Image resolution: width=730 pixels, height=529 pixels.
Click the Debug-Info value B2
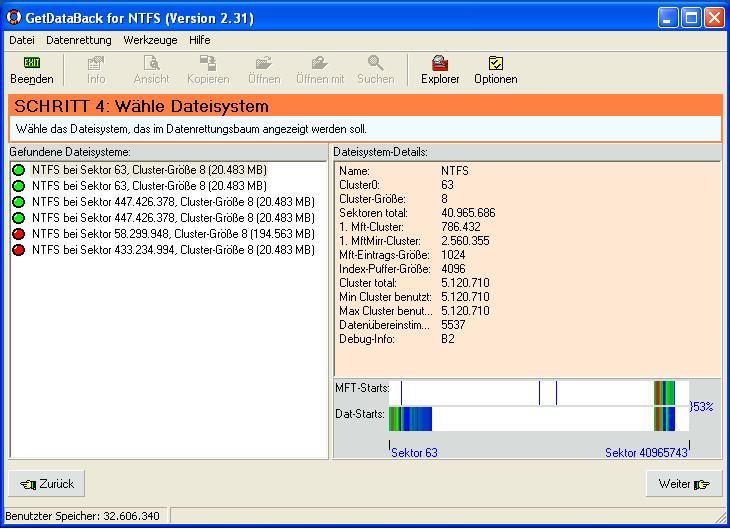[447, 339]
